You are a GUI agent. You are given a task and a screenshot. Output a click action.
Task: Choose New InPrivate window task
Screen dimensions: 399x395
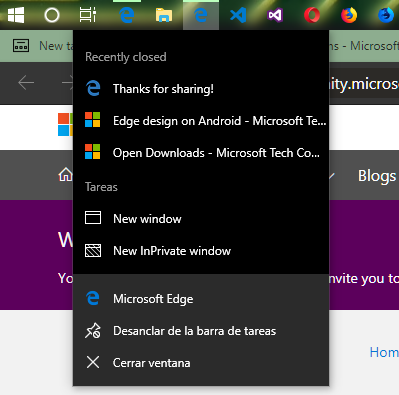click(x=201, y=251)
